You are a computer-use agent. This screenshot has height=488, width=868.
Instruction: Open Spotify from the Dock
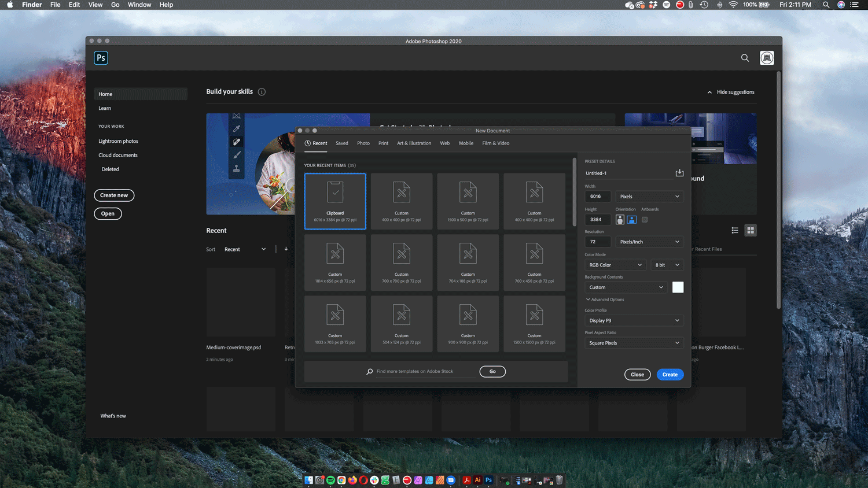coord(330,480)
